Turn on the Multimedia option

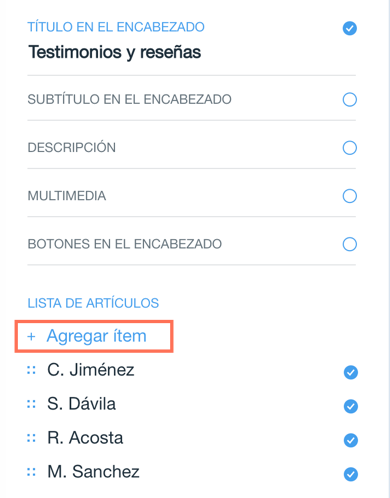point(350,196)
